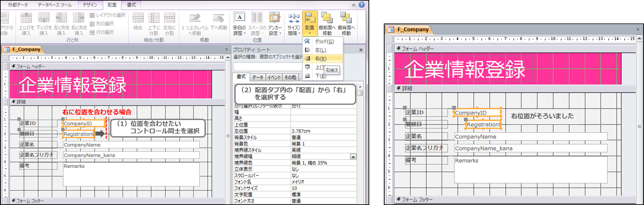Image resolution: width=644 pixels, height=205 pixels.
Task: Click the property sheet scrollbar up arrow
Action: [360, 87]
